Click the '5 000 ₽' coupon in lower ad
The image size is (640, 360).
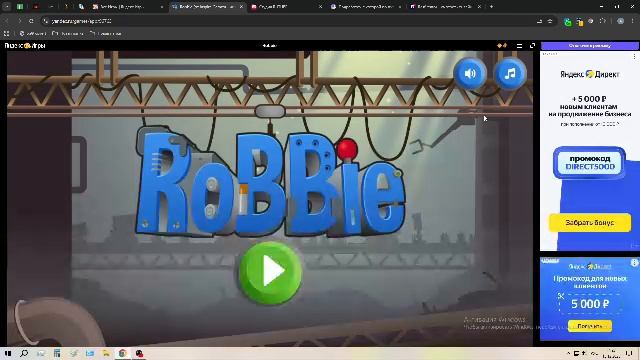pos(590,304)
